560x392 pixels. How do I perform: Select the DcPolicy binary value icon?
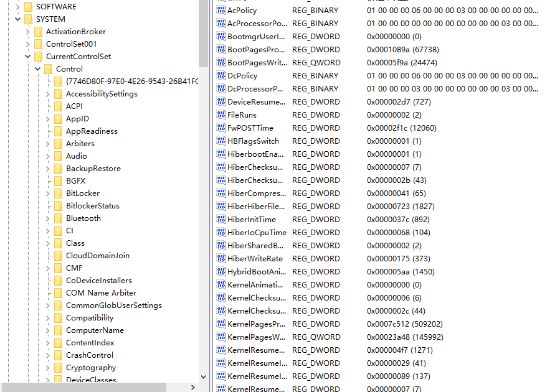click(221, 76)
